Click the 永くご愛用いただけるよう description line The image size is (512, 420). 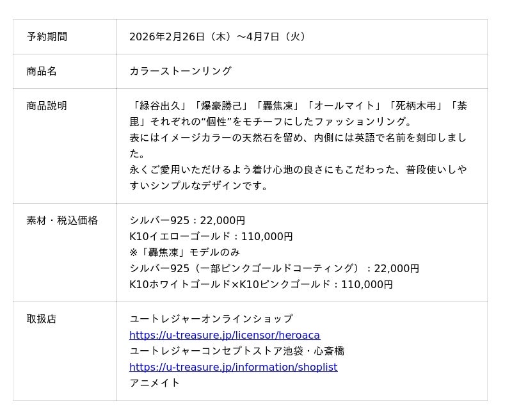(298, 170)
